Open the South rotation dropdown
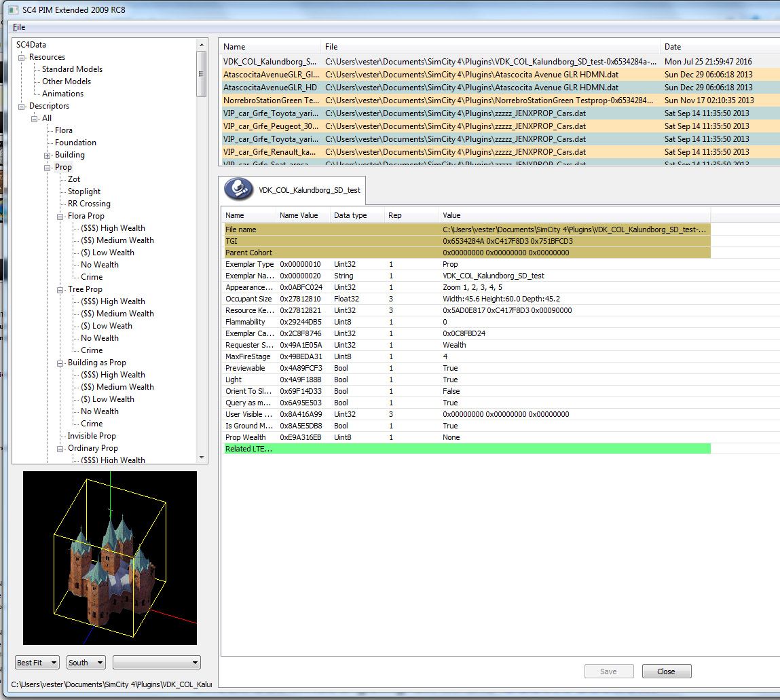The width and height of the screenshot is (780, 700). (x=86, y=663)
